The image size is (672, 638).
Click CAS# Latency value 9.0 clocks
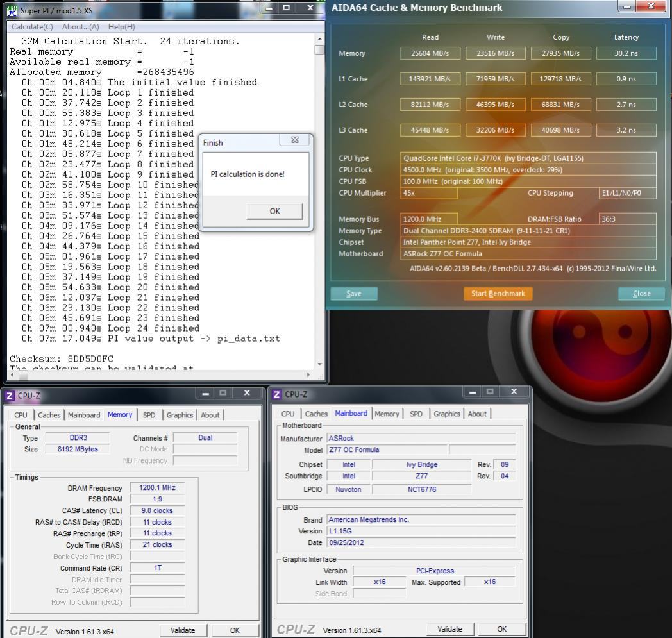(157, 511)
